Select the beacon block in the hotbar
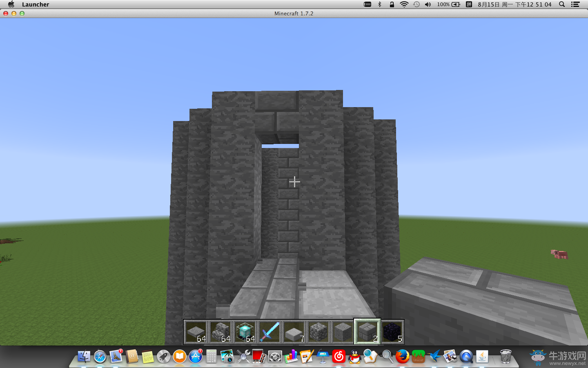Image resolution: width=588 pixels, height=368 pixels. pyautogui.click(x=245, y=332)
